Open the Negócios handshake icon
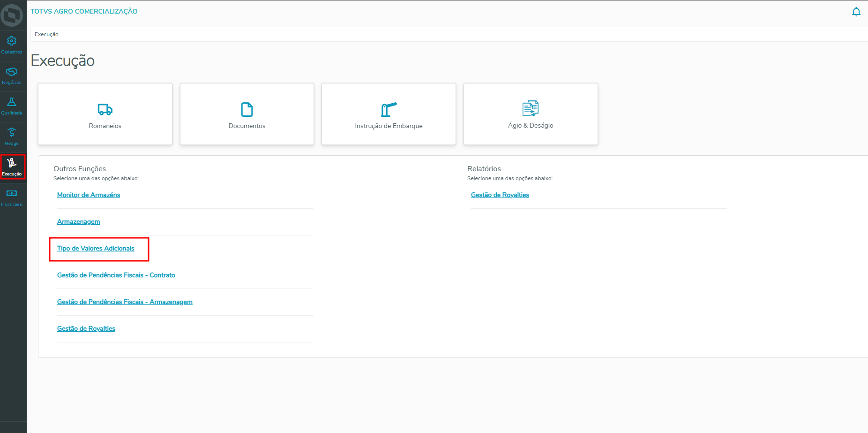 tap(12, 72)
